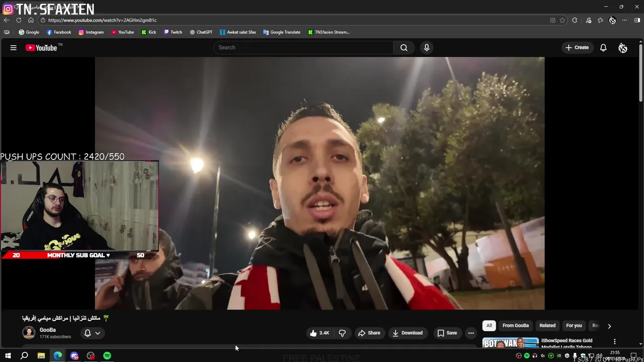Screen dimensions: 644x362
Task: Open the YouTube account avatar menu
Action: (x=623, y=48)
